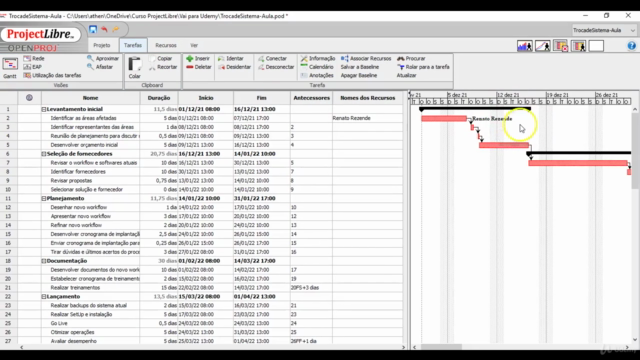
Task: Select row number 14 header
Action: pyautogui.click(x=8, y=225)
